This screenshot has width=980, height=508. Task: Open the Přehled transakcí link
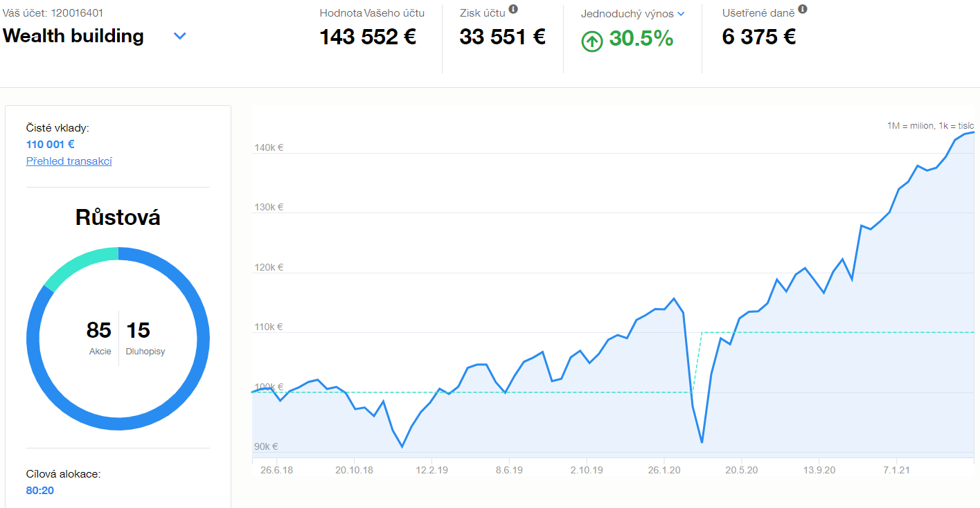point(69,161)
